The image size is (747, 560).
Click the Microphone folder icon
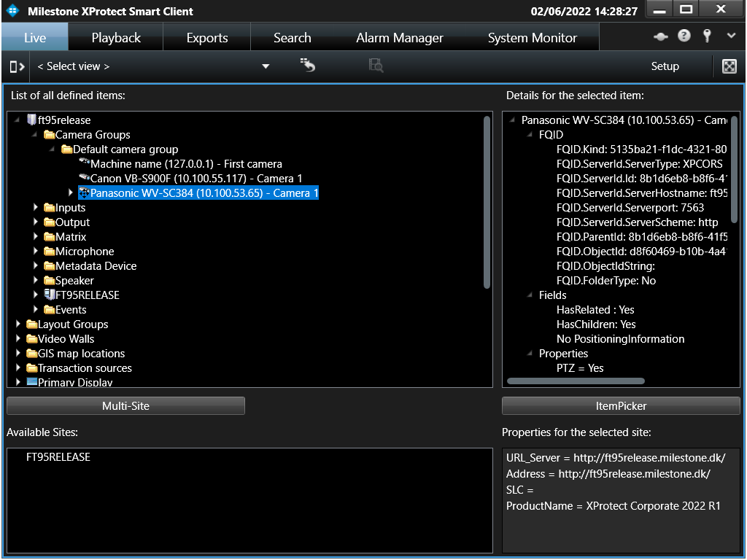pyautogui.click(x=49, y=252)
